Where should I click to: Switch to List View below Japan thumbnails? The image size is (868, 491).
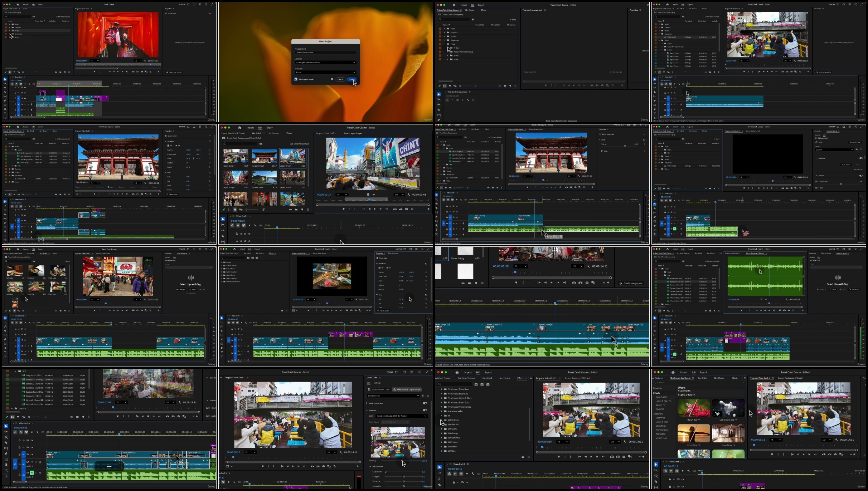tap(229, 210)
